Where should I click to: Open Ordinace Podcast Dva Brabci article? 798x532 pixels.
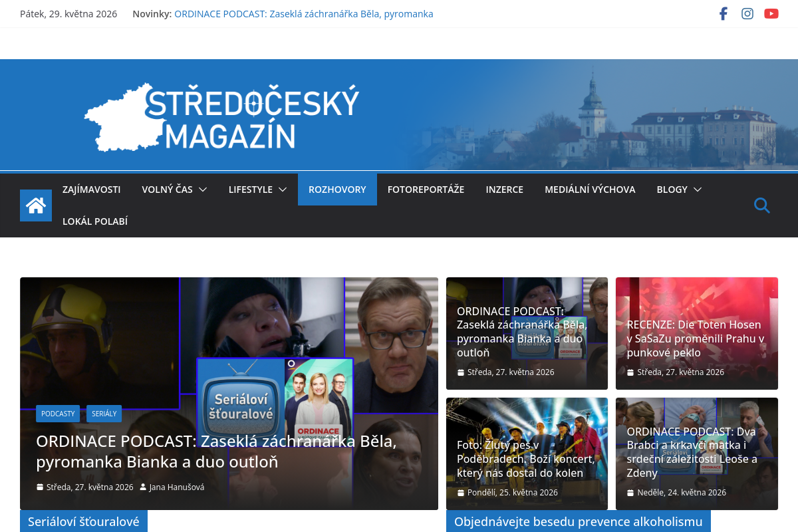[x=692, y=452]
